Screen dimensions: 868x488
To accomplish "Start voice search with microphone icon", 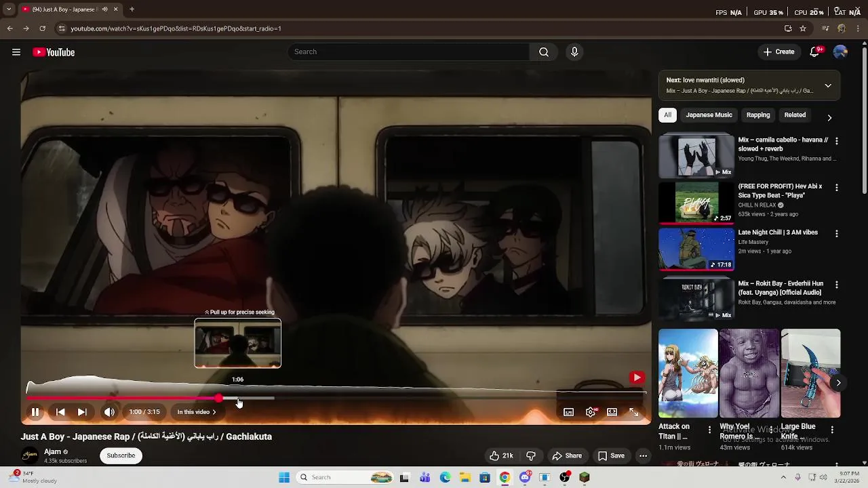I will click(574, 52).
